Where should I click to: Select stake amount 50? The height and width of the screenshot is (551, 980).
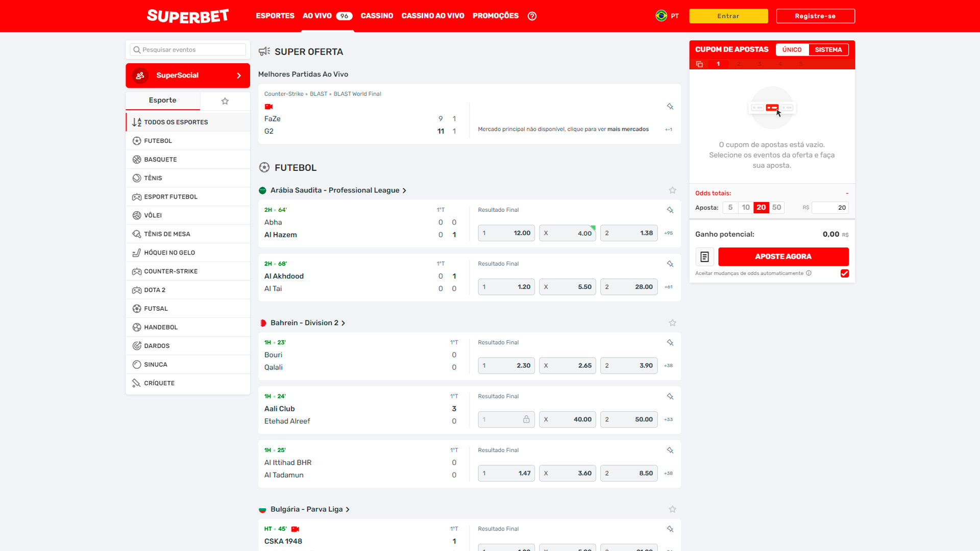[777, 208]
